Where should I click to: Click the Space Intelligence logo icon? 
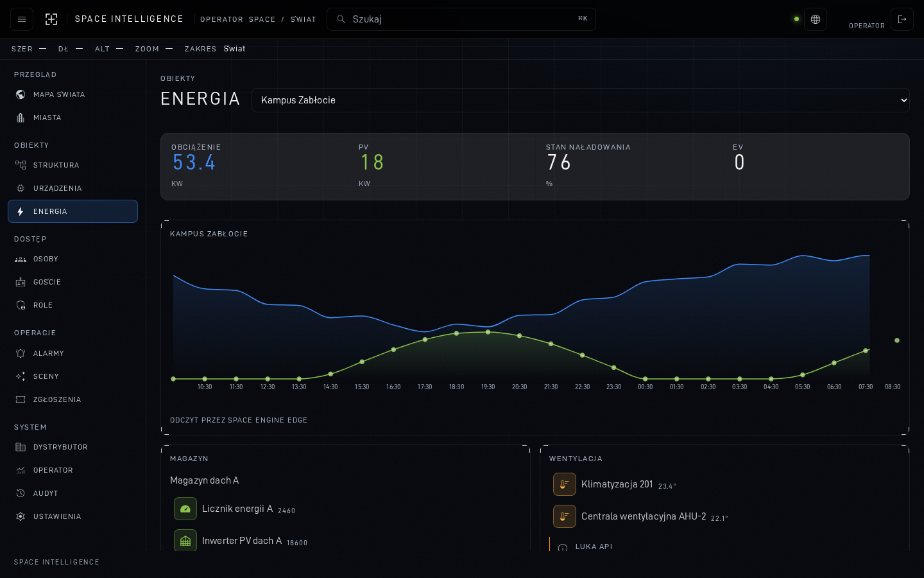[x=51, y=19]
